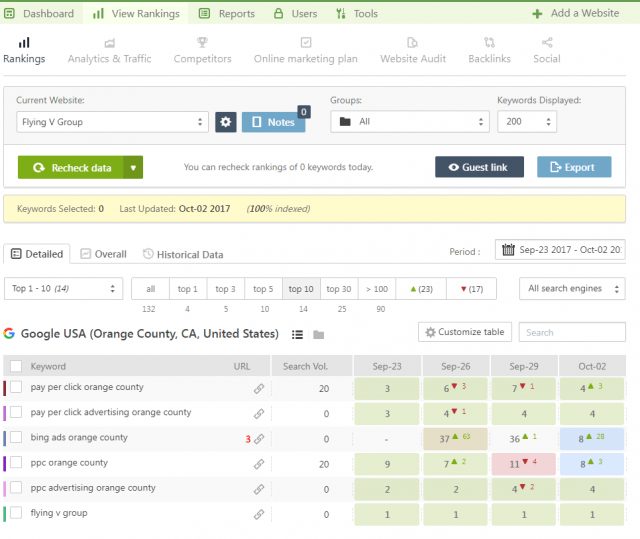The height and width of the screenshot is (539, 640).
Task: Open URL link icon for 'ppc orange county'
Action: click(259, 464)
